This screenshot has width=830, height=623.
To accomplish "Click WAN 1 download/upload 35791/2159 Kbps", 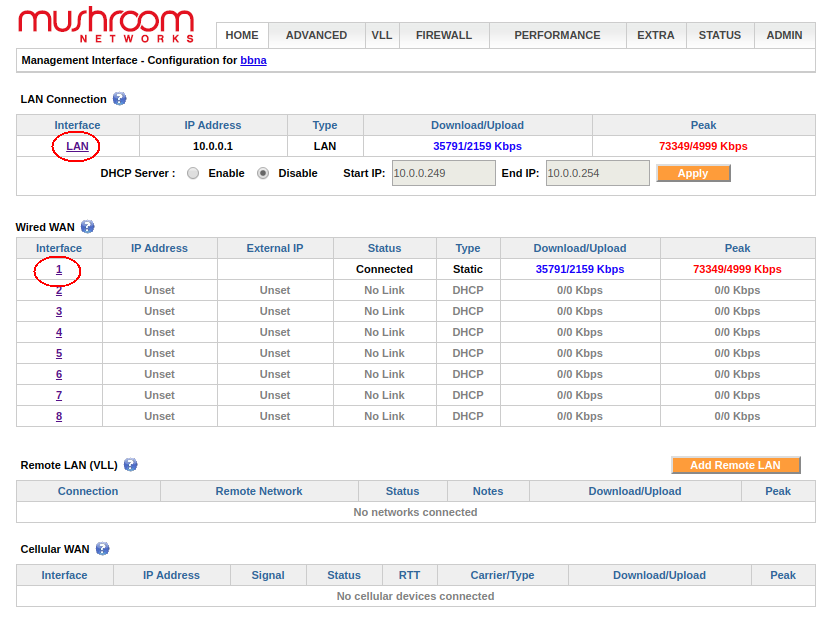I will (x=580, y=269).
